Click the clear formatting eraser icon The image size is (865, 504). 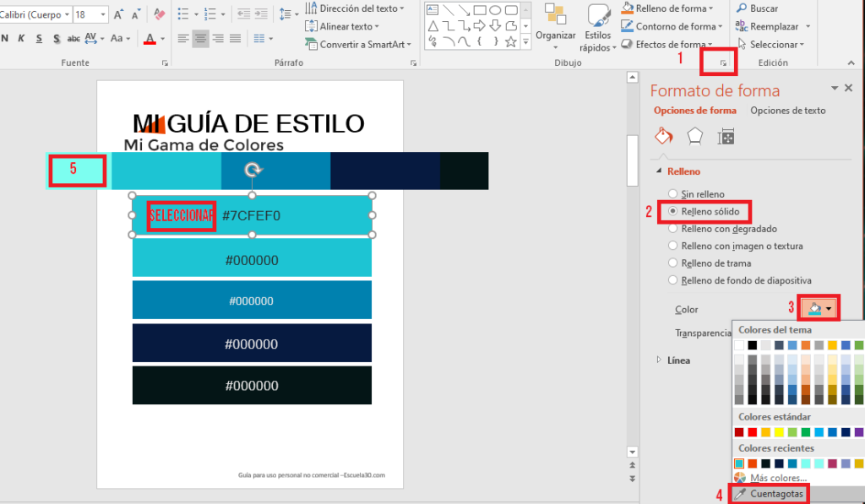coord(160,15)
